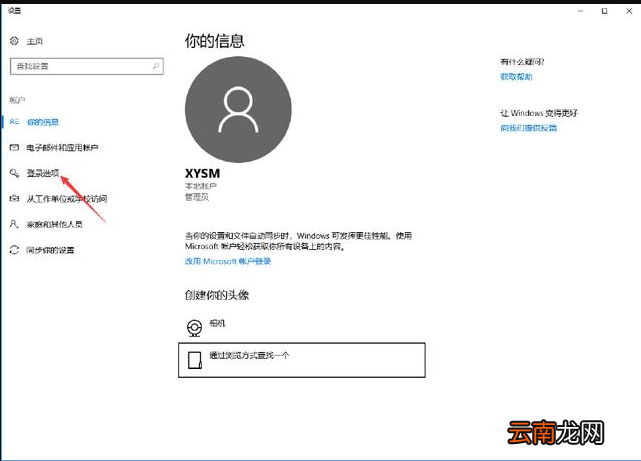Click the work briefcase icon

(14, 198)
